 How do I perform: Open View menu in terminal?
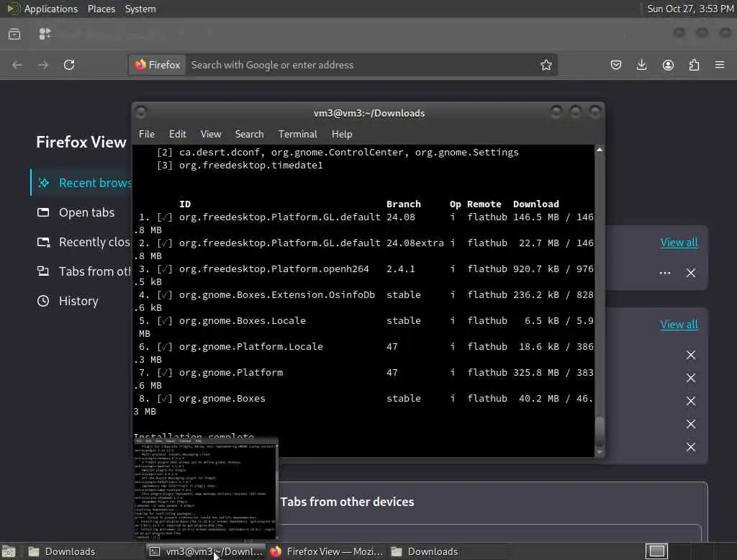click(211, 134)
